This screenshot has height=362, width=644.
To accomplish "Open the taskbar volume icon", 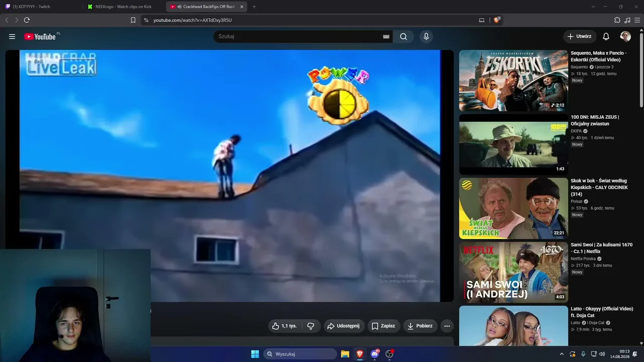I will [x=602, y=354].
